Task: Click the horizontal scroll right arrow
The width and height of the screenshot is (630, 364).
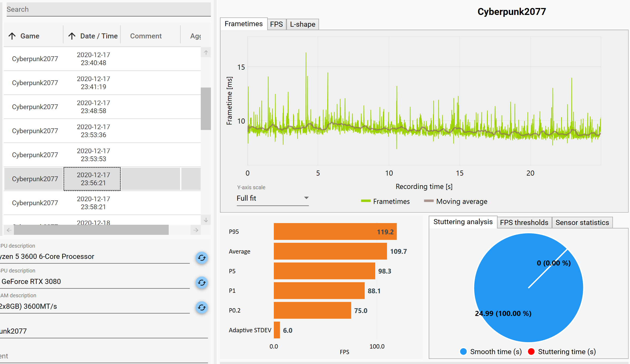Action: point(196,230)
